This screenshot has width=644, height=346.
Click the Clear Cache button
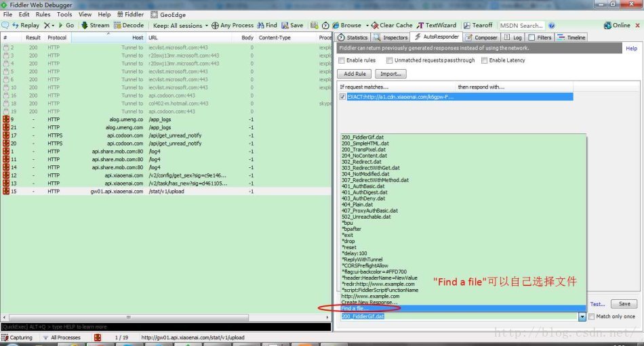(392, 25)
